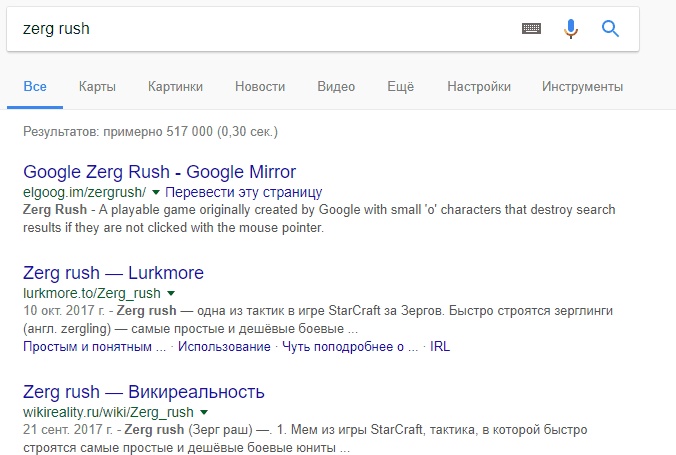Image resolution: width=676 pixels, height=455 pixels.
Task: Open the on-screen keyboard icon
Action: point(531,28)
